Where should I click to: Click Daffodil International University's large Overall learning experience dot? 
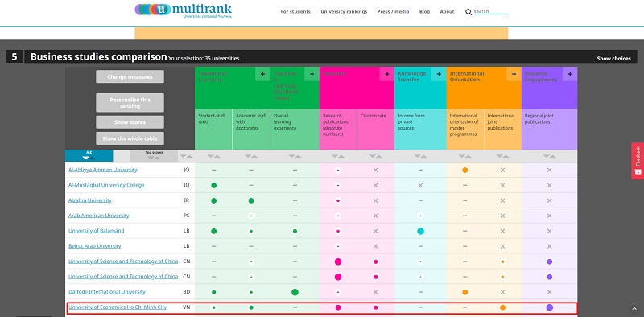click(295, 292)
